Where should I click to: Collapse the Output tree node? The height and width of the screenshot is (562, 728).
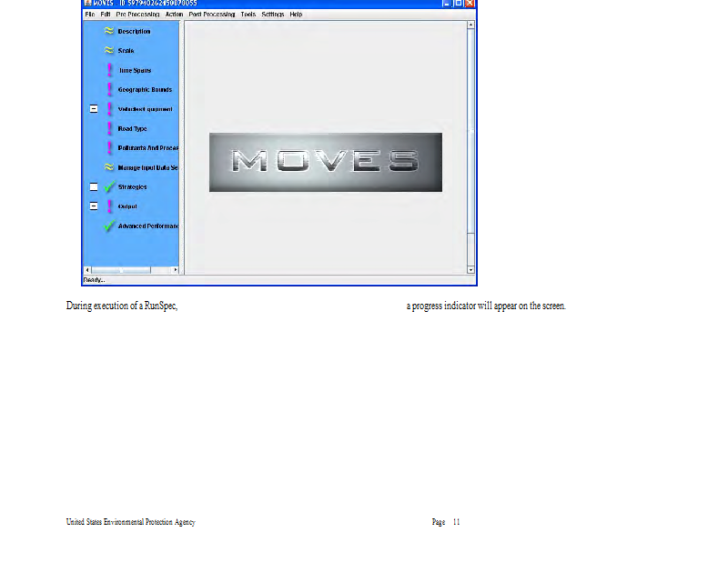[94, 206]
